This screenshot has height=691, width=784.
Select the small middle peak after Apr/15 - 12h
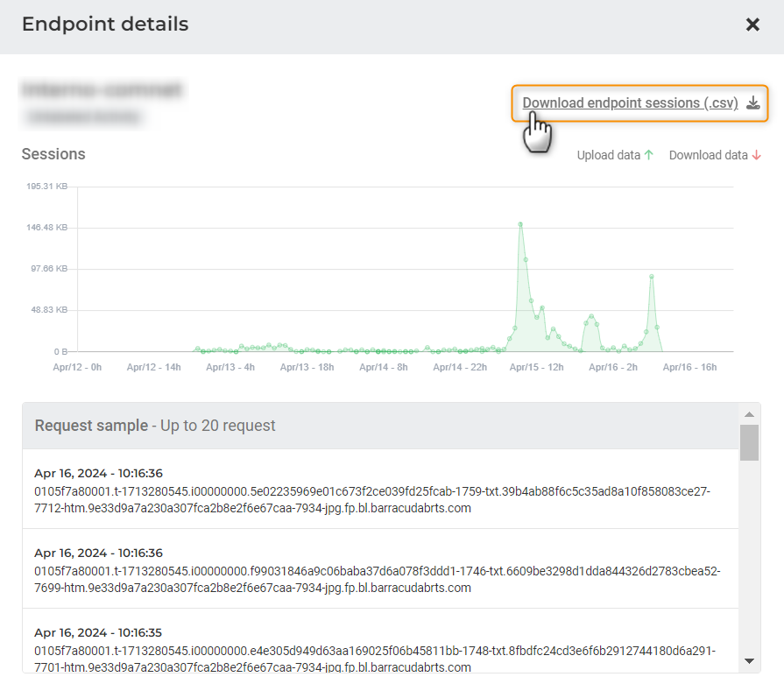tap(592, 316)
